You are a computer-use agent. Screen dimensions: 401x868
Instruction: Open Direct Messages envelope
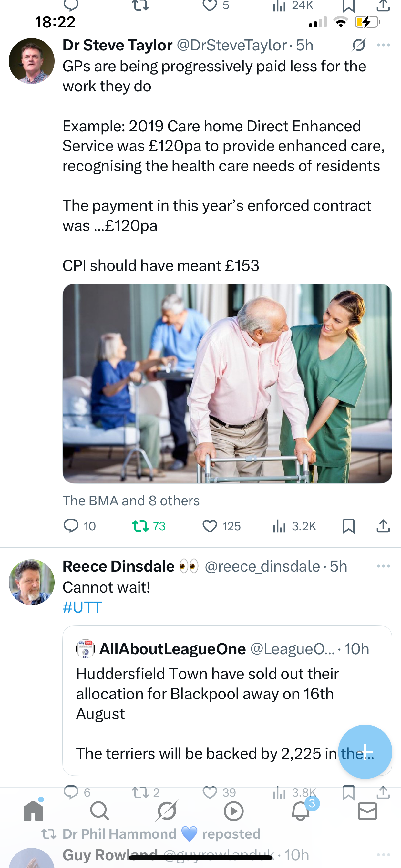tap(367, 811)
